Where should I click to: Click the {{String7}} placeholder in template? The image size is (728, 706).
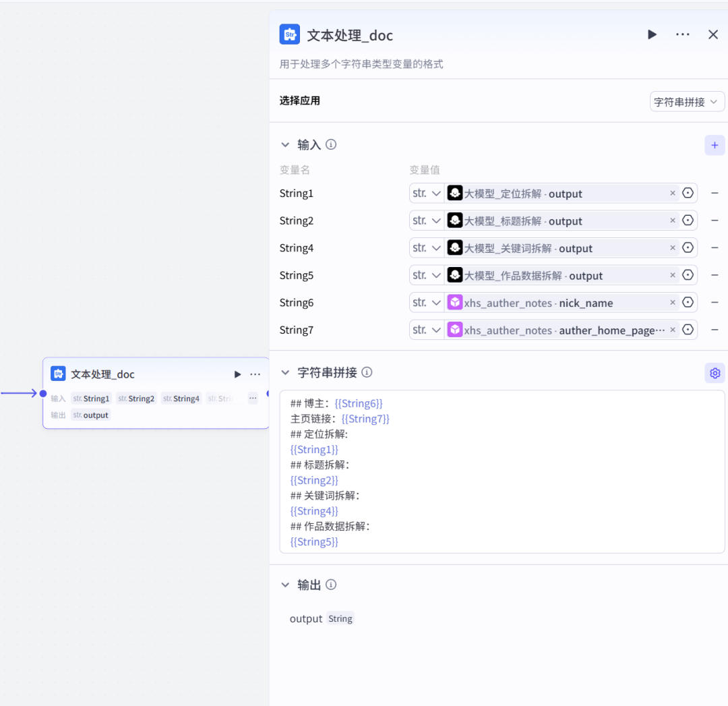point(365,419)
